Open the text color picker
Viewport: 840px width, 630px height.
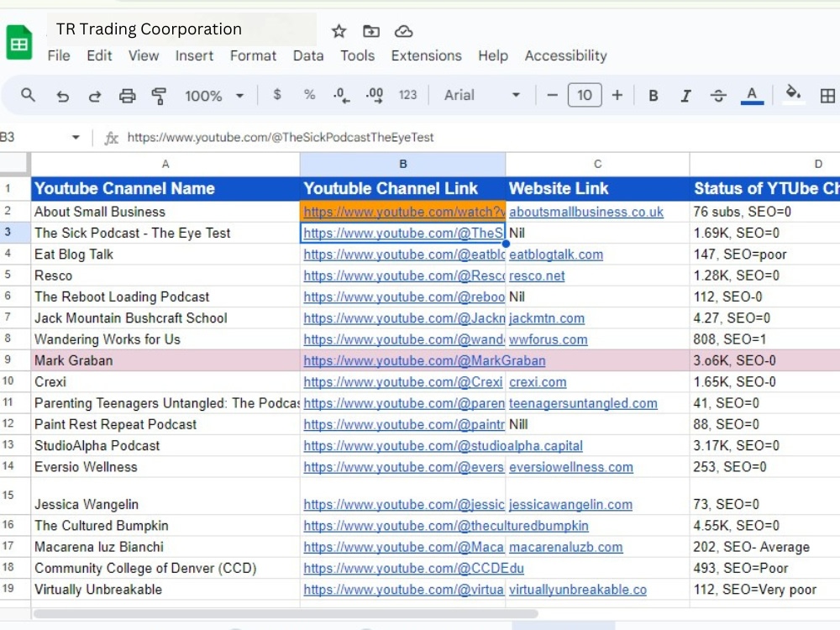point(752,96)
